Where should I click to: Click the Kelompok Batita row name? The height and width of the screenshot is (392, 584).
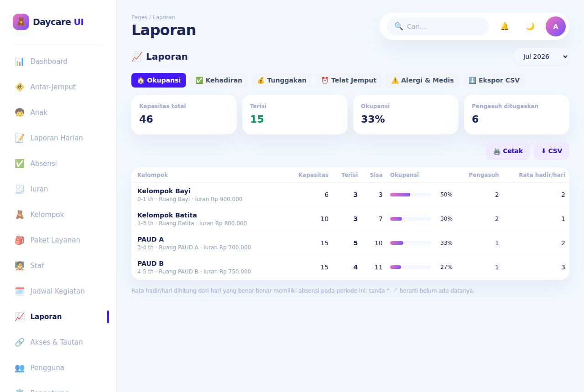[167, 215]
